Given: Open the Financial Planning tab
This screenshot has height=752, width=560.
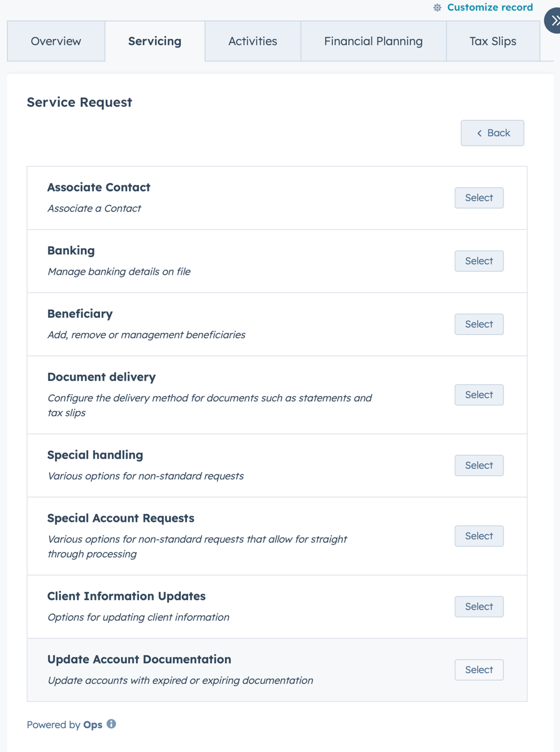Looking at the screenshot, I should 373,41.
